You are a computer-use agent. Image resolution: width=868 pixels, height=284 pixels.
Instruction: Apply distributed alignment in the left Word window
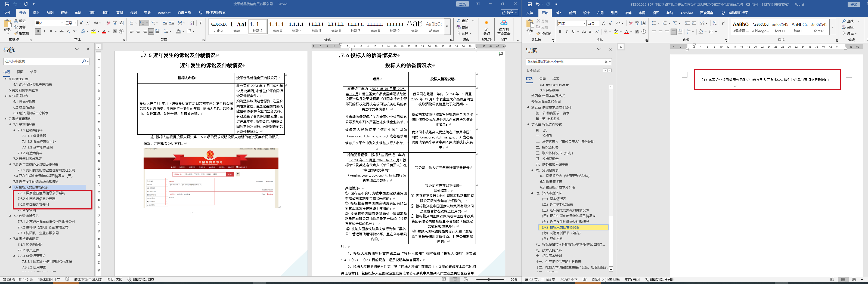[158, 31]
